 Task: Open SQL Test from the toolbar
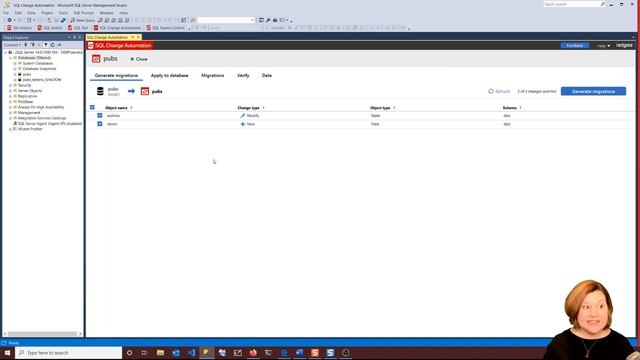point(78,28)
